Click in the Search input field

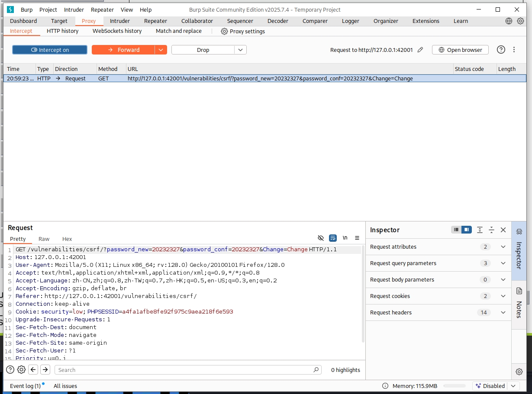[x=188, y=370]
